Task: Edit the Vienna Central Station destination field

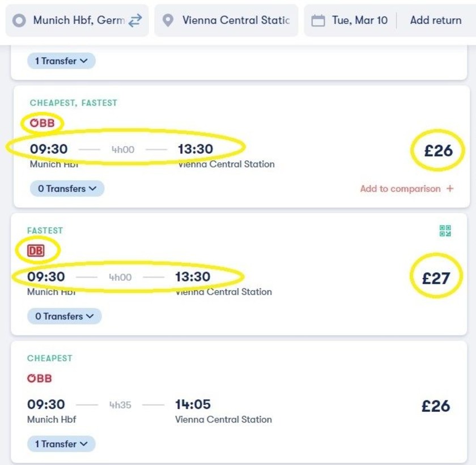Action: [226, 20]
